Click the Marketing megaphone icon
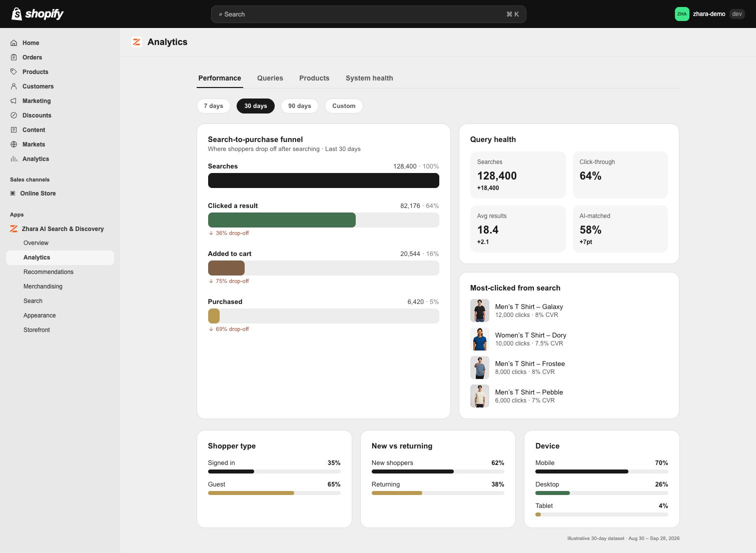Viewport: 756px width, 553px height. tap(14, 101)
